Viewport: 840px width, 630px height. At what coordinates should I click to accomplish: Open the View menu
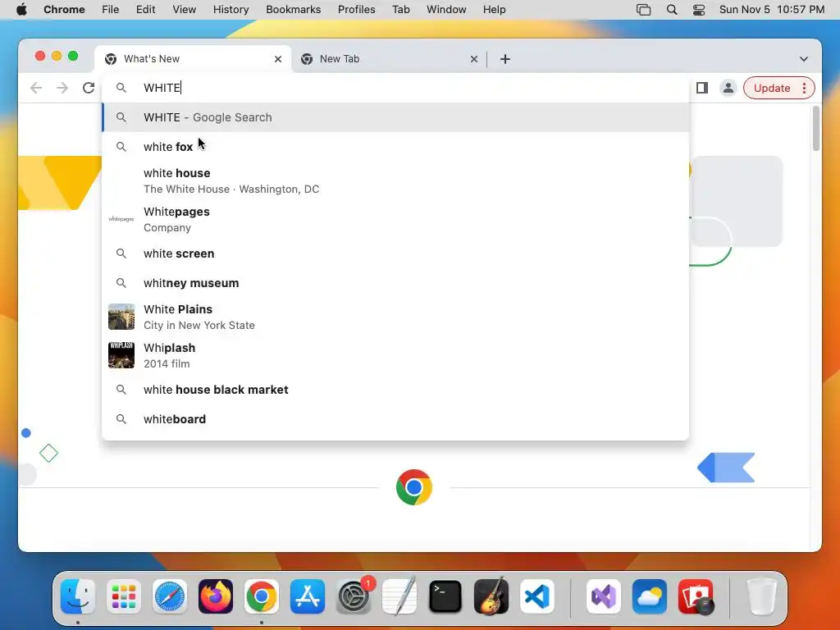185,10
